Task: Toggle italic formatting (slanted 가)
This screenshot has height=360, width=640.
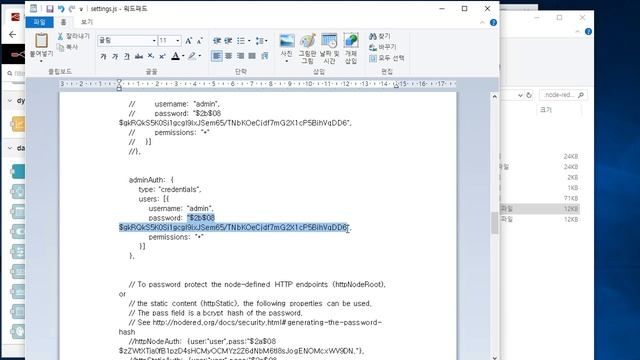Action: click(115, 56)
